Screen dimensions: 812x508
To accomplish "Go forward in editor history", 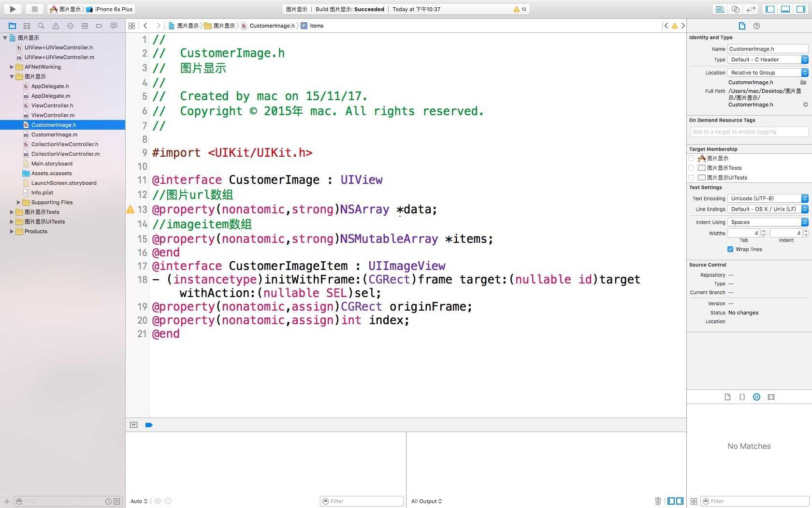I will (158, 26).
